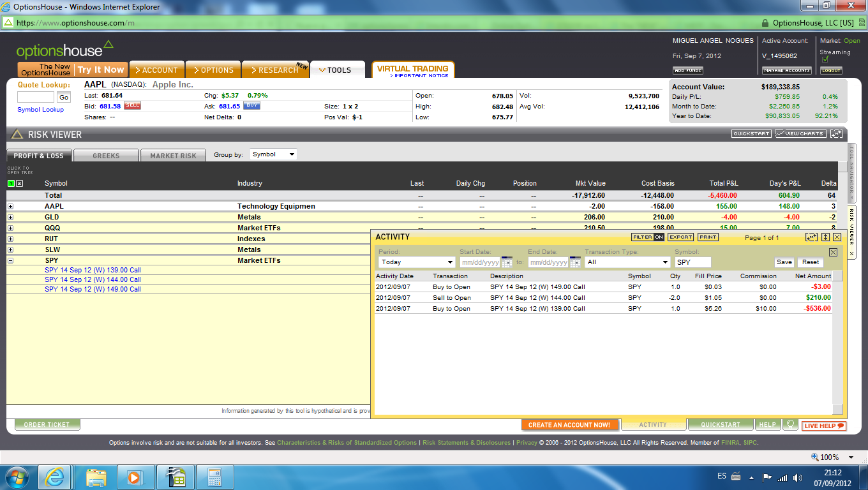Expand the GLD row

(x=10, y=218)
